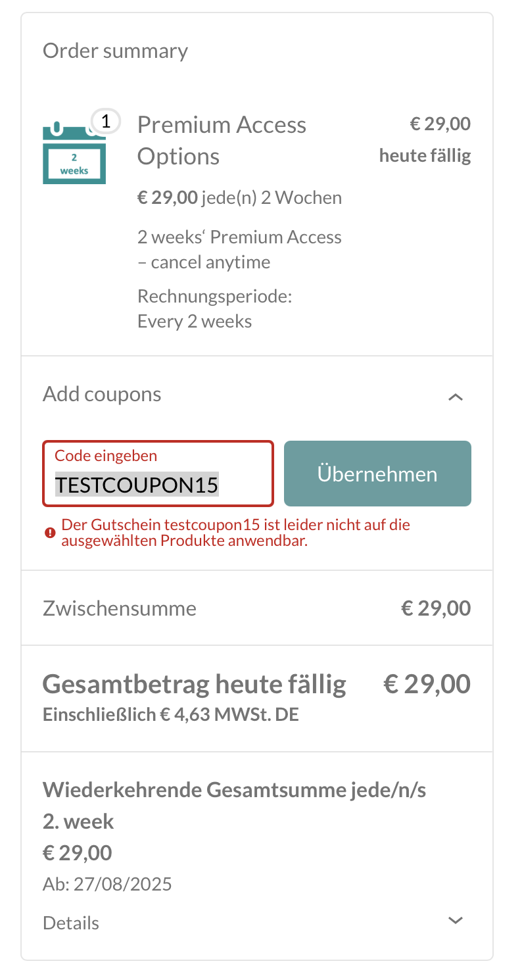Screen dimensions: 522x980
Task: Click the Zwischensumme row label
Action: [x=120, y=608]
